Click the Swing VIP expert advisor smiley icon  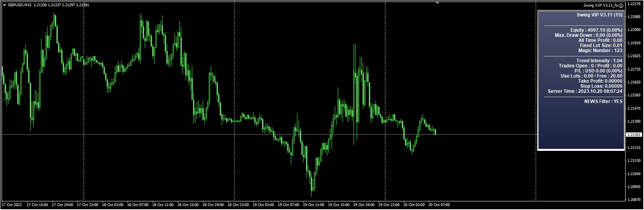[621, 5]
